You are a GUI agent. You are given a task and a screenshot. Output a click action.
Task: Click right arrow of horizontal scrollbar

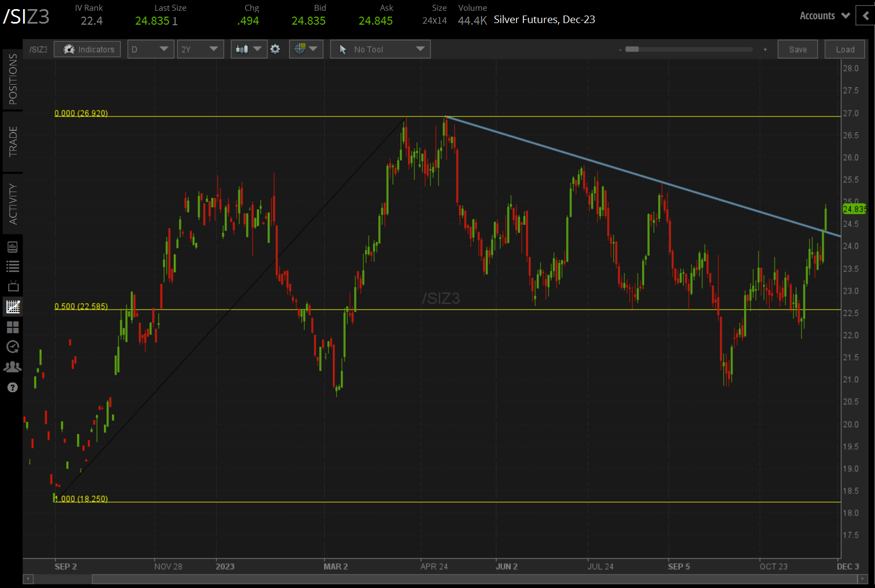click(863, 579)
